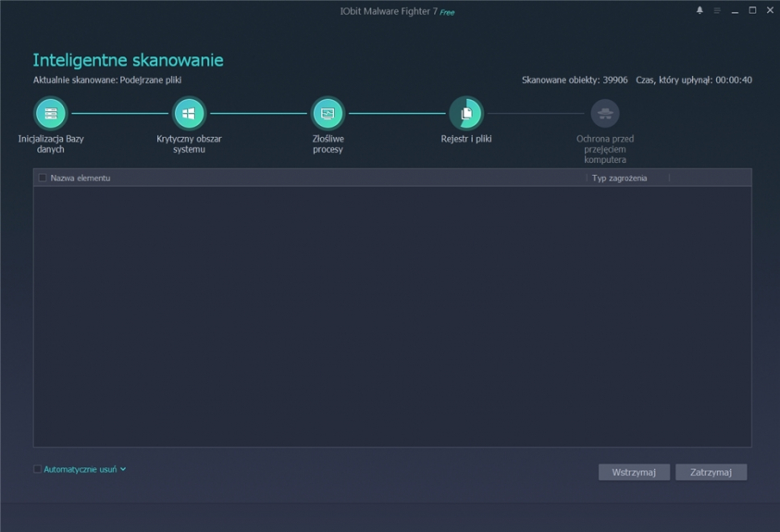The height and width of the screenshot is (532, 780).
Task: Open notifications via the bell icon
Action: pos(700,10)
